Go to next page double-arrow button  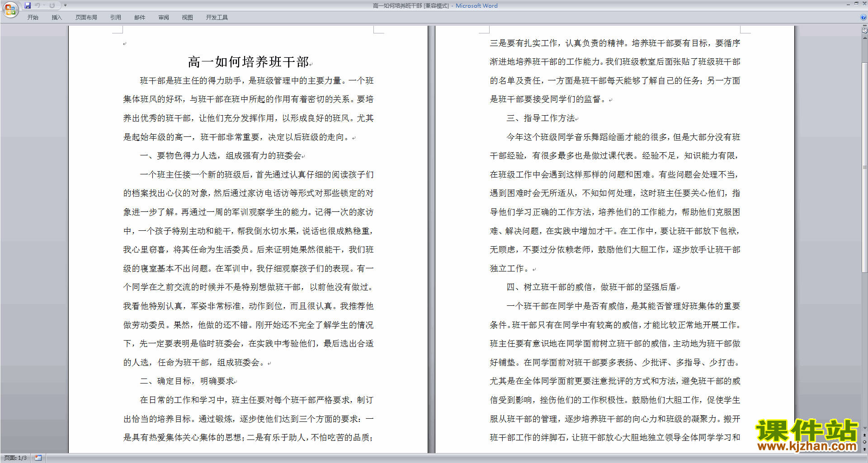(x=865, y=449)
